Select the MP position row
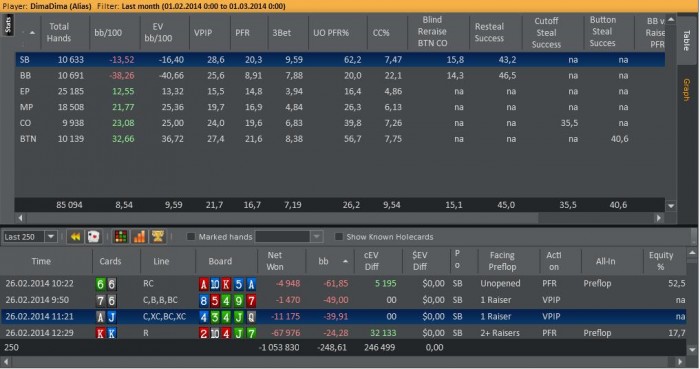 click(x=340, y=107)
